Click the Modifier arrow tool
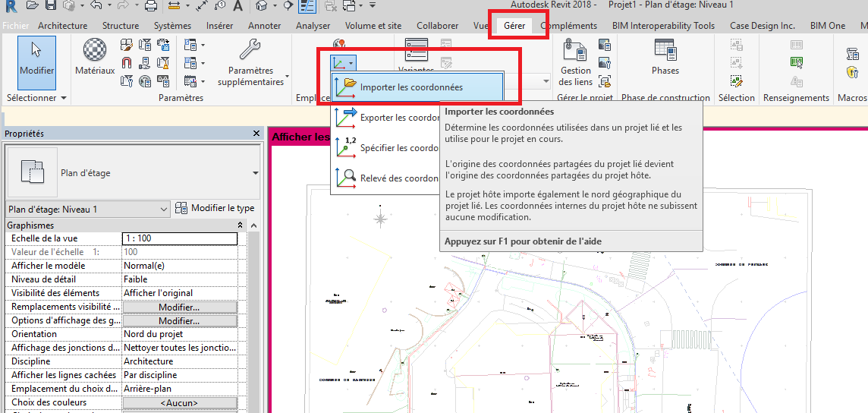This screenshot has height=413, width=868. click(x=36, y=62)
